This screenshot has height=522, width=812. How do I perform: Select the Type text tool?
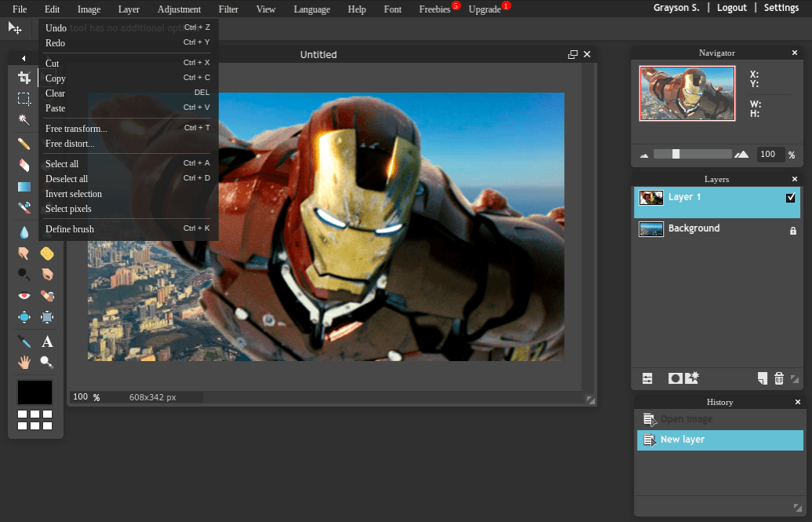click(x=47, y=341)
